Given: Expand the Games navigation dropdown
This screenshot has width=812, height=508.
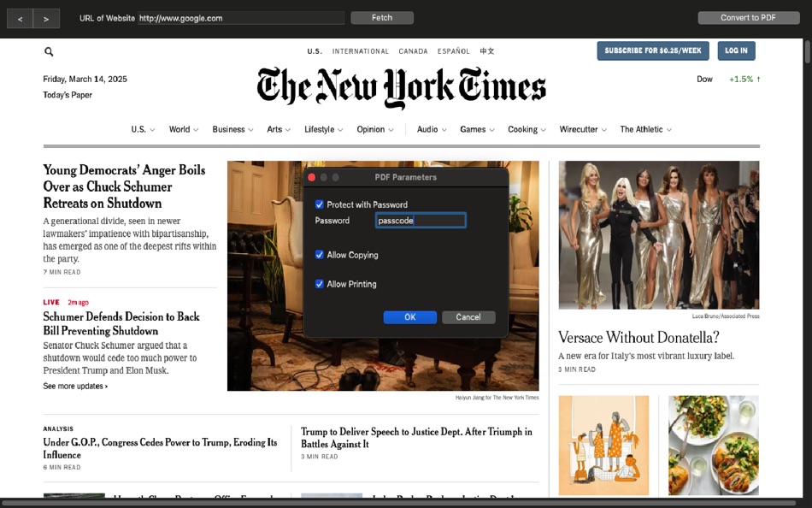Looking at the screenshot, I should [477, 130].
